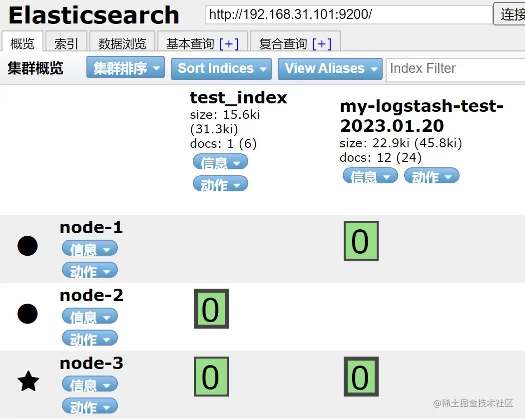Click the node-1 name label
The height and width of the screenshot is (420, 525).
[x=91, y=227]
